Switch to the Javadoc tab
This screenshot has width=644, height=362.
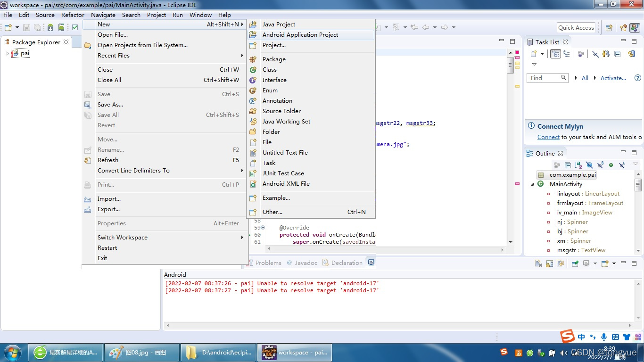pos(302,263)
